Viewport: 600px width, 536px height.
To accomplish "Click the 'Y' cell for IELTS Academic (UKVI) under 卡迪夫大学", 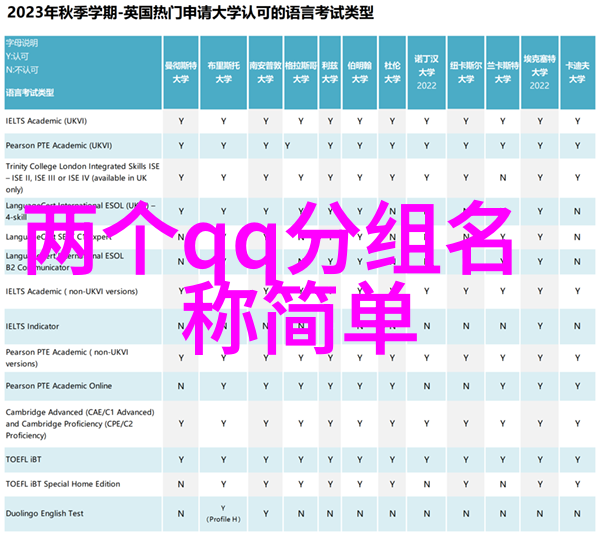I will click(x=577, y=121).
